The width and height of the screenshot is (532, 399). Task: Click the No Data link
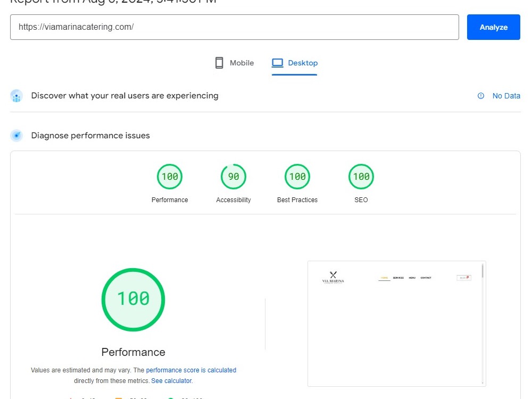[x=506, y=96]
